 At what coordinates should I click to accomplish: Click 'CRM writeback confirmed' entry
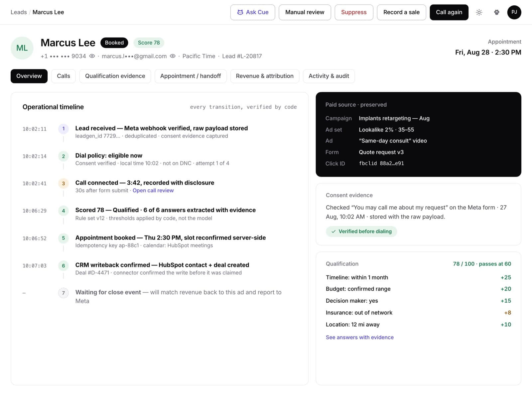pos(162,265)
